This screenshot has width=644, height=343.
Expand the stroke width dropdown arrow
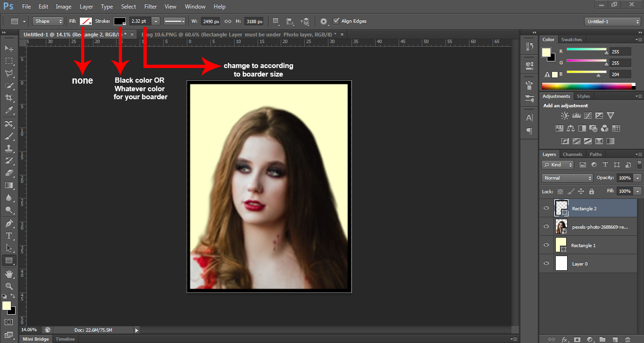[155, 21]
